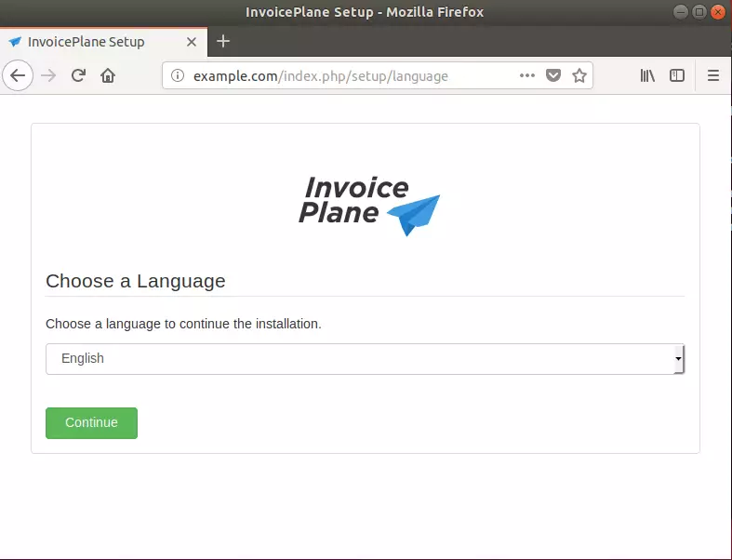Show site information icon in address bar
The height and width of the screenshot is (560, 732).
[178, 75]
